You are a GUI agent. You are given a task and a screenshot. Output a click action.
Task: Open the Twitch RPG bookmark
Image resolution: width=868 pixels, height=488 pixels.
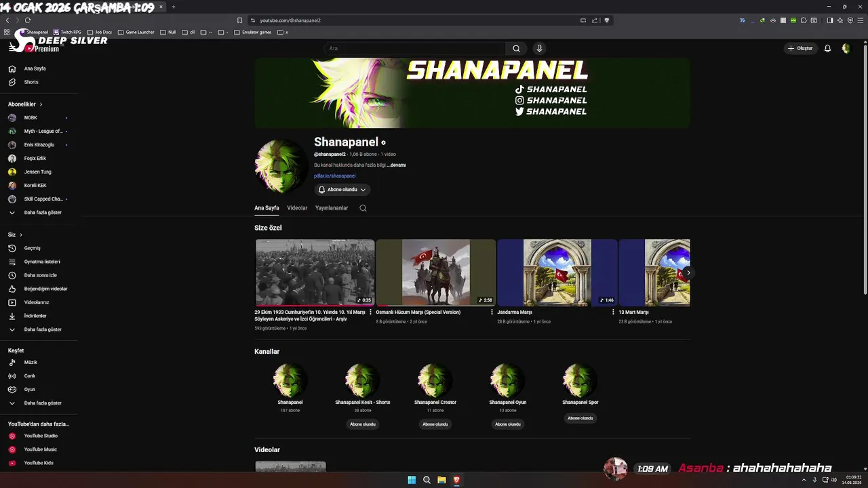point(67,32)
